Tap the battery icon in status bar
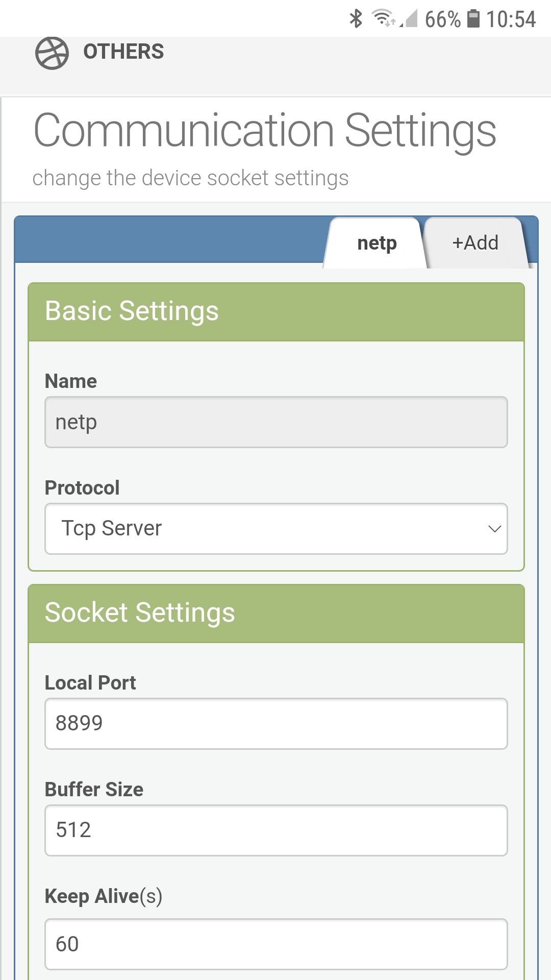 click(473, 19)
